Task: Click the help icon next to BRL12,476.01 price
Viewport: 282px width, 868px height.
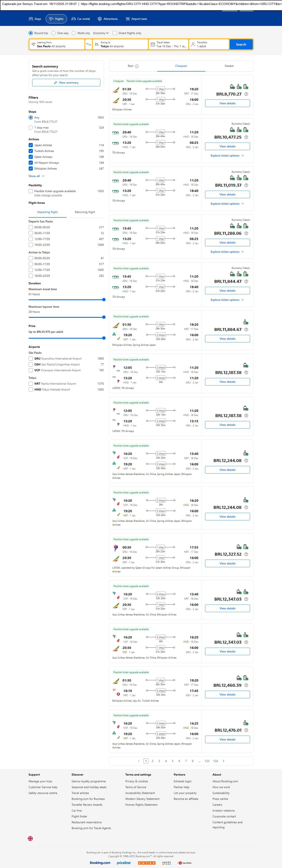Action: 246,730
